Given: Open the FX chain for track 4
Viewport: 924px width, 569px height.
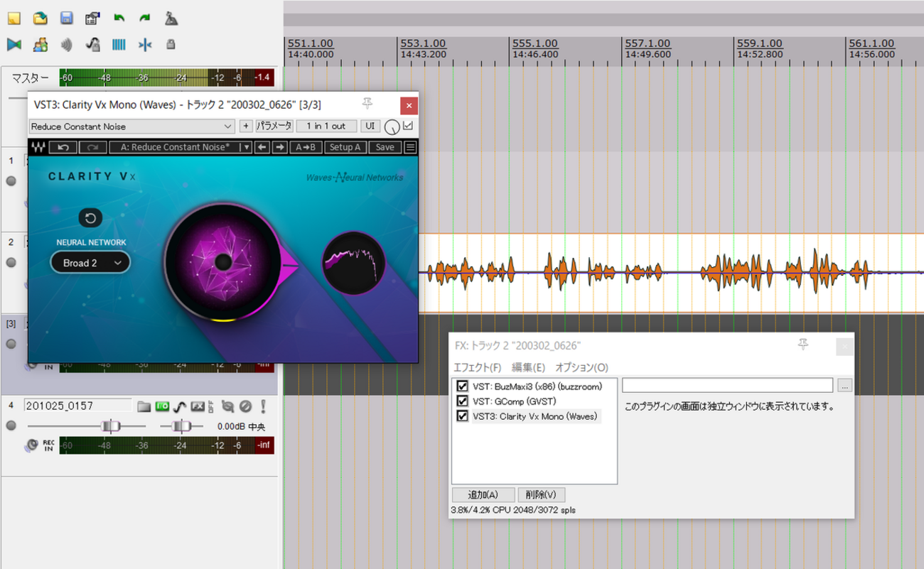Looking at the screenshot, I should pyautogui.click(x=198, y=406).
